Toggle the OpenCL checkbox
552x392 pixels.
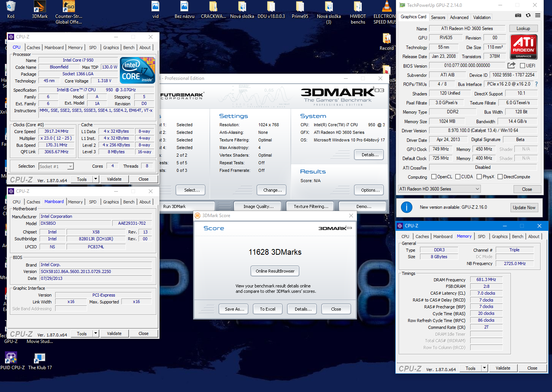coord(434,177)
